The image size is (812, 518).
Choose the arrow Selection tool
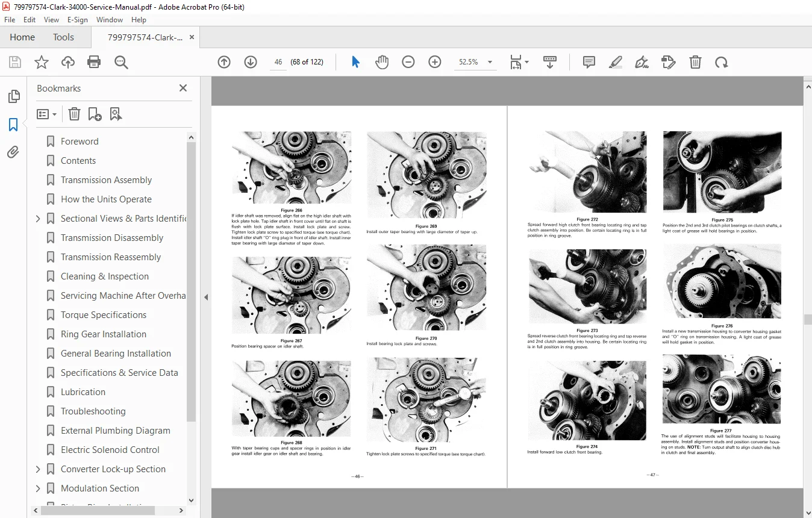(355, 62)
